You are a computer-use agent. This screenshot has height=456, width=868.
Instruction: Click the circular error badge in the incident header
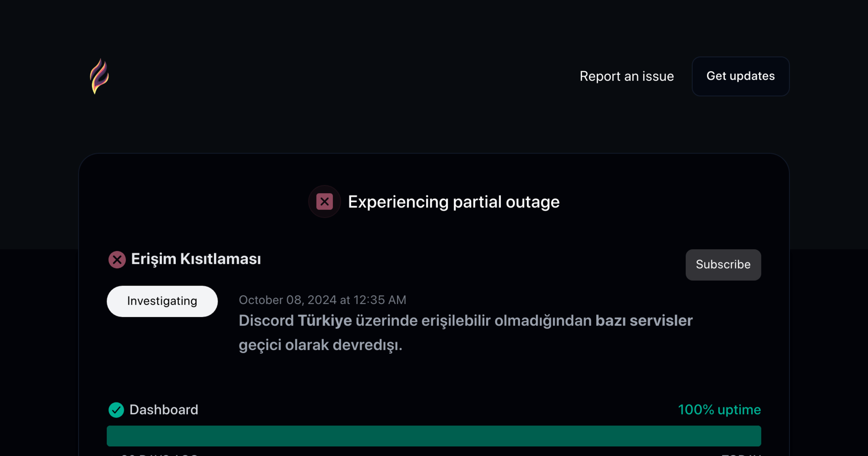pos(116,259)
